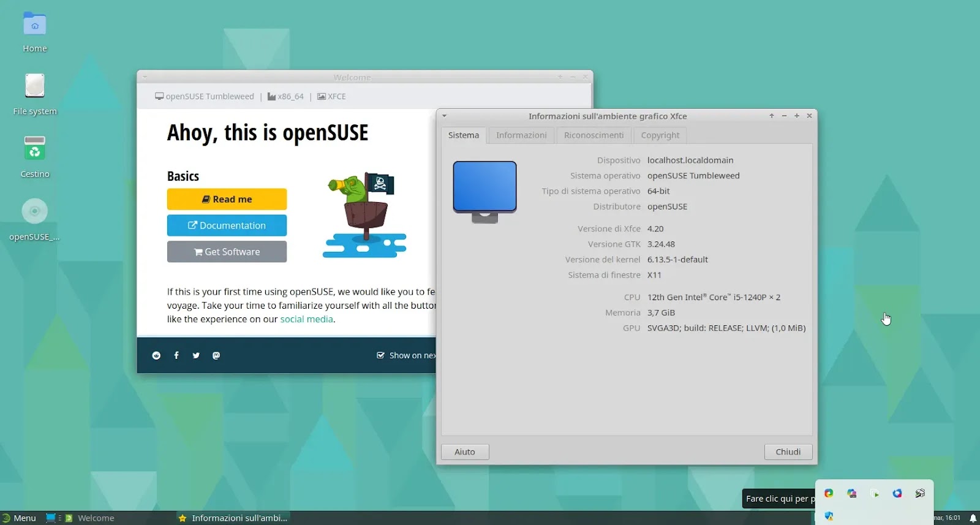Open the openSUSE Menu in the panel

(19, 518)
